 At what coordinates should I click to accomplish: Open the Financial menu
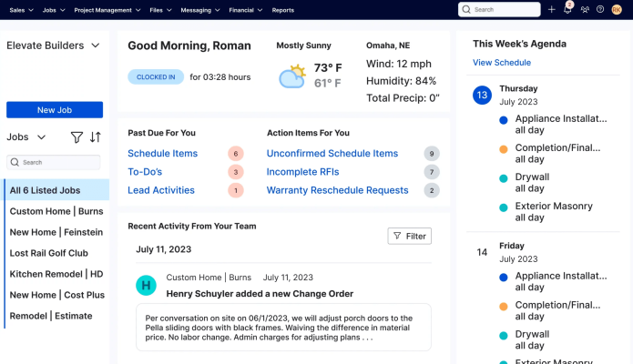246,9
